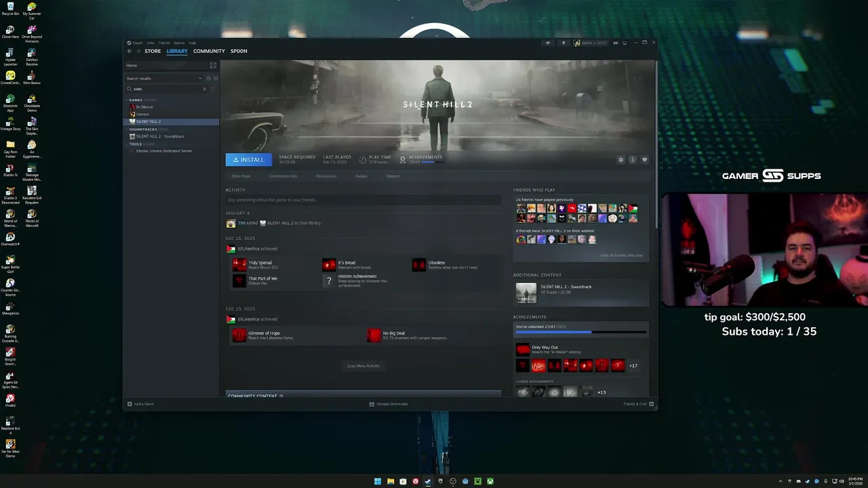Viewport: 868px width, 488px height.
Task: Go forward with the Steam forward arrow
Action: pyautogui.click(x=138, y=51)
